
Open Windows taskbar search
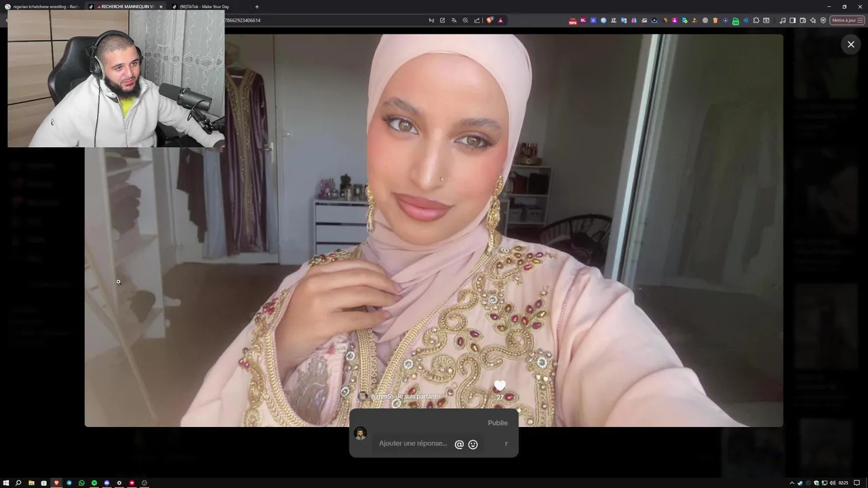click(18, 483)
